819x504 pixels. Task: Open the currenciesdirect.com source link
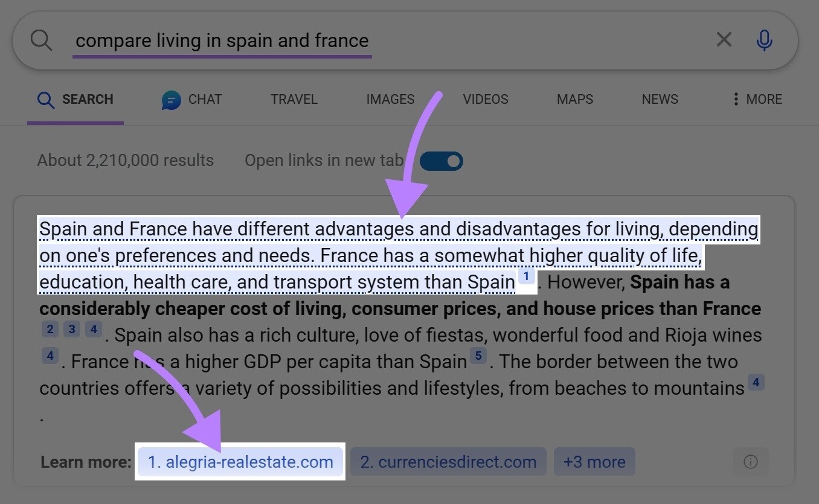[448, 461]
